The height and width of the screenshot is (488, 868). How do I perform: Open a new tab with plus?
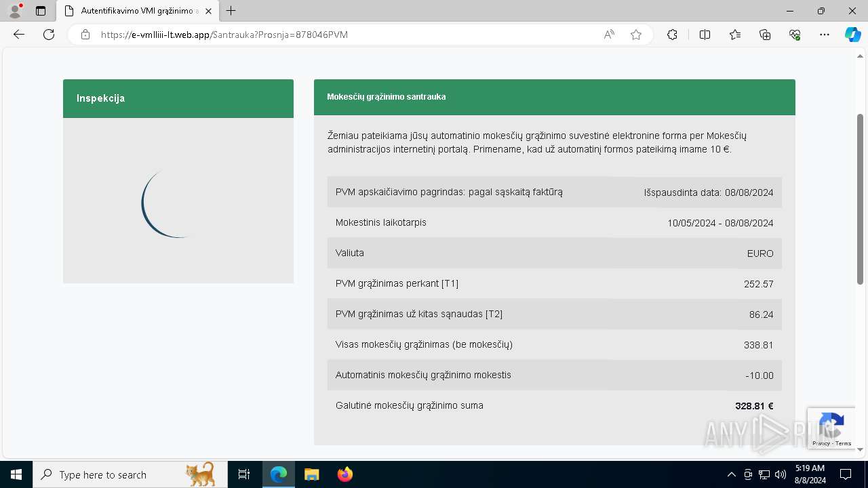tap(231, 11)
